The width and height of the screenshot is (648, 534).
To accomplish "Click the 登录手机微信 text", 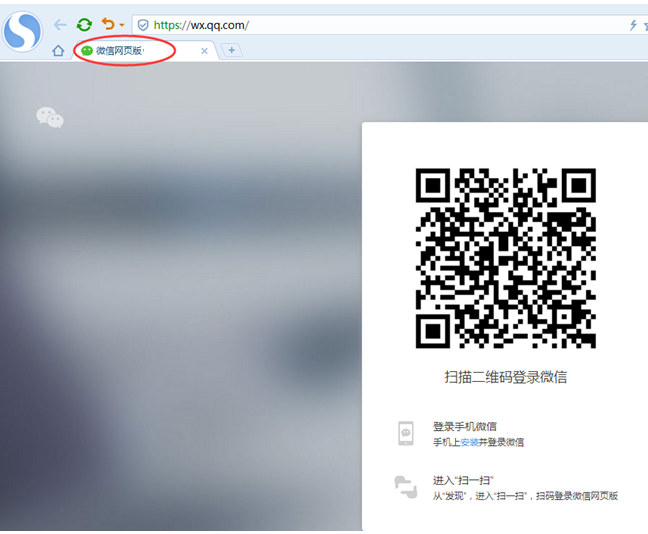I will pyautogui.click(x=464, y=426).
